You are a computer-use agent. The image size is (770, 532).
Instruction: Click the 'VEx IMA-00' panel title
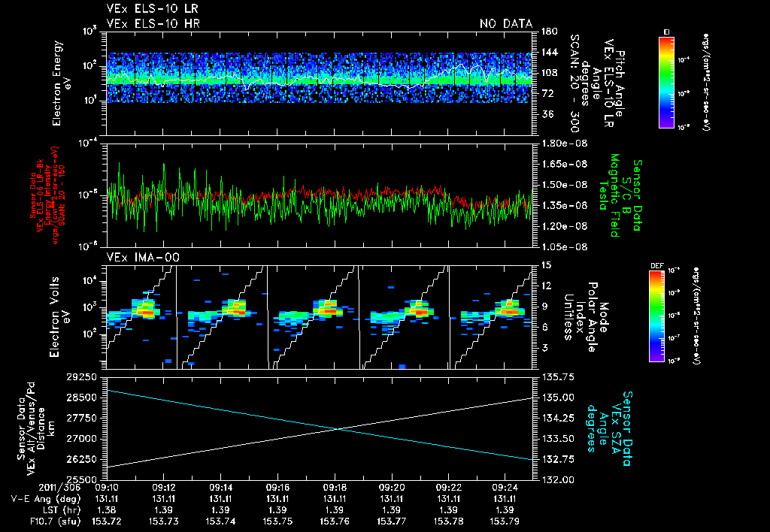(143, 258)
